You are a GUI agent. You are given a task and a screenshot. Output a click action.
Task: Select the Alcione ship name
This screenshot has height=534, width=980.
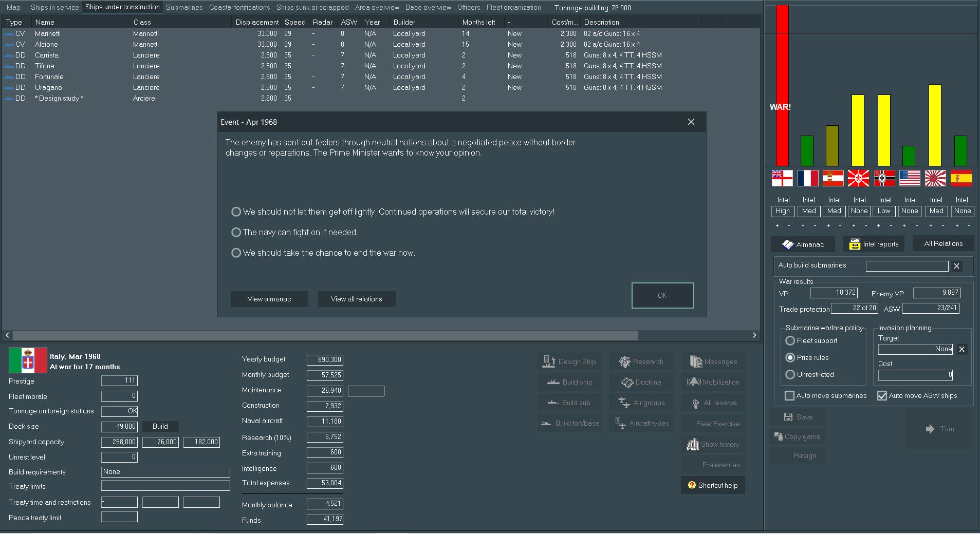[46, 44]
